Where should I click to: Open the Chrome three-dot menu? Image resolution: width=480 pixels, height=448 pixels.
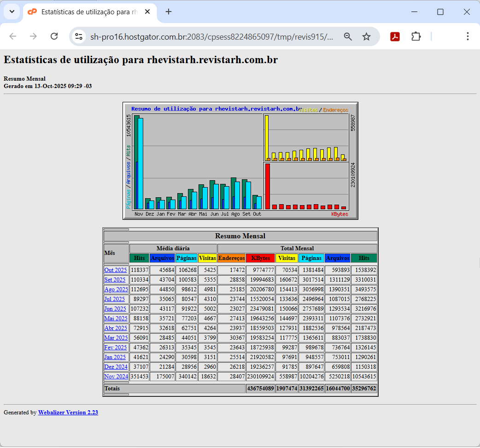(x=468, y=36)
